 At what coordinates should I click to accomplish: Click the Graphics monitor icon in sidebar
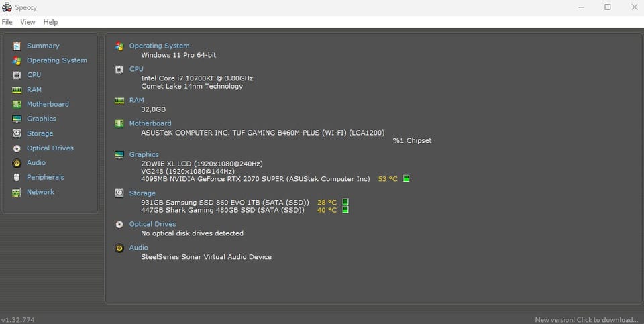point(17,119)
